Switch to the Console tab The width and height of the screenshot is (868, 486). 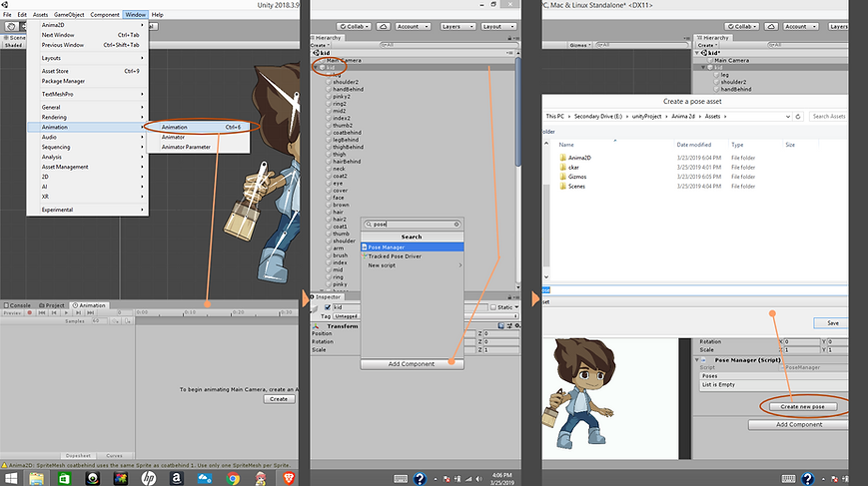point(17,305)
